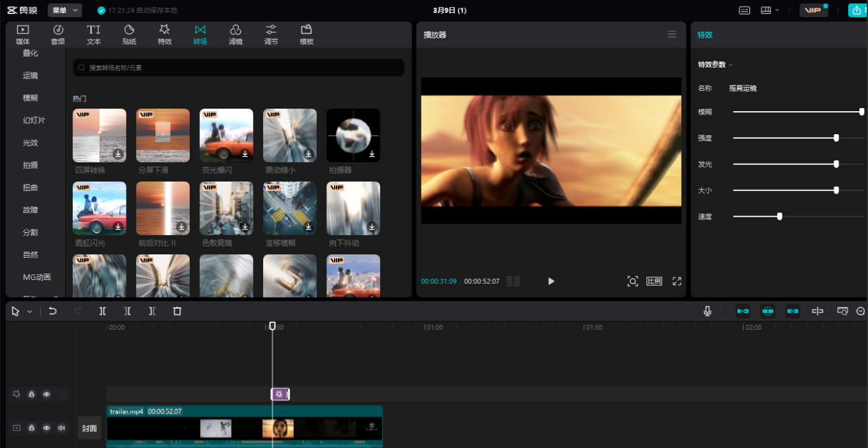The image size is (868, 448).
Task: Select the 故障 transition category
Action: tap(31, 210)
